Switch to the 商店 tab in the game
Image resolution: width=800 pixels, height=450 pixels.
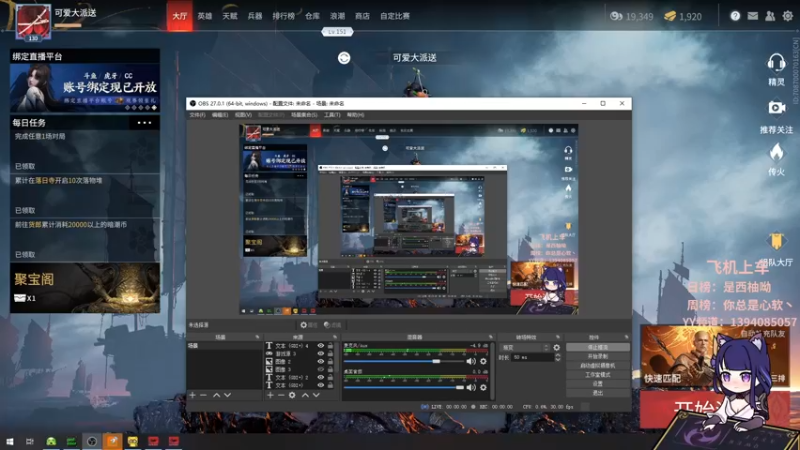(x=362, y=16)
